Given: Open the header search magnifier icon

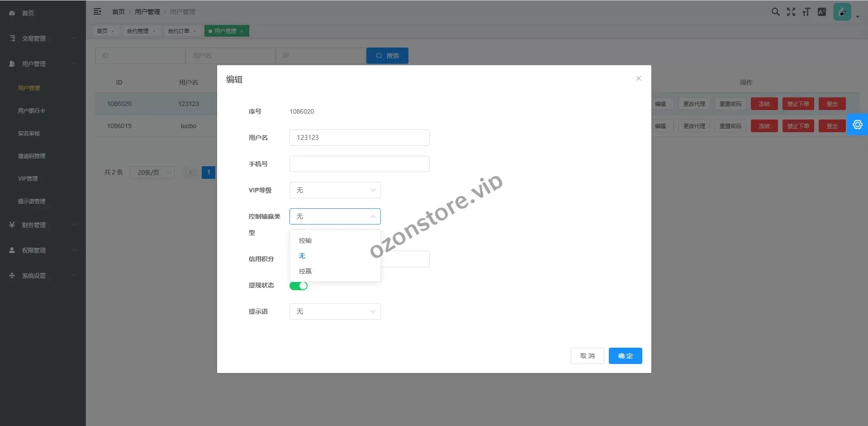Looking at the screenshot, I should 775,12.
